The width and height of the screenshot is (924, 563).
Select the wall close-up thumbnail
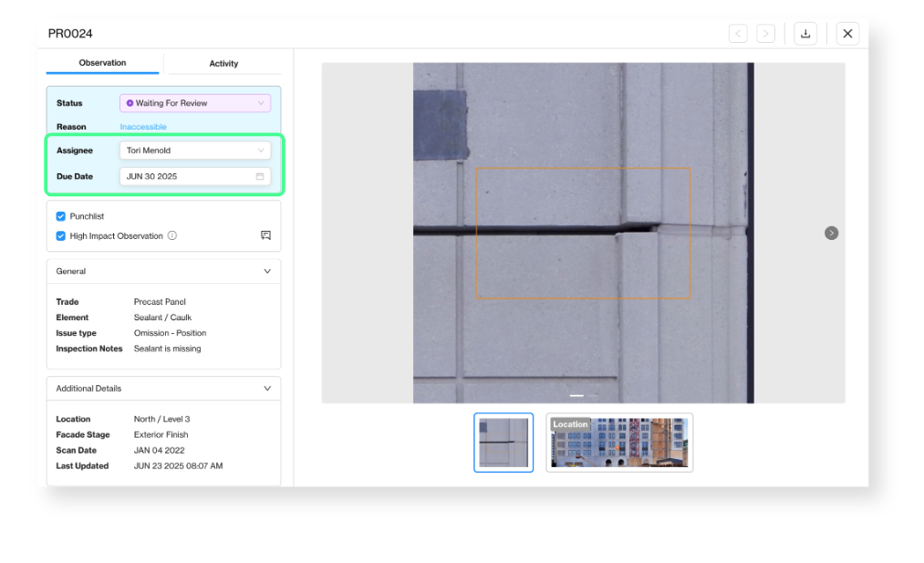(x=504, y=443)
